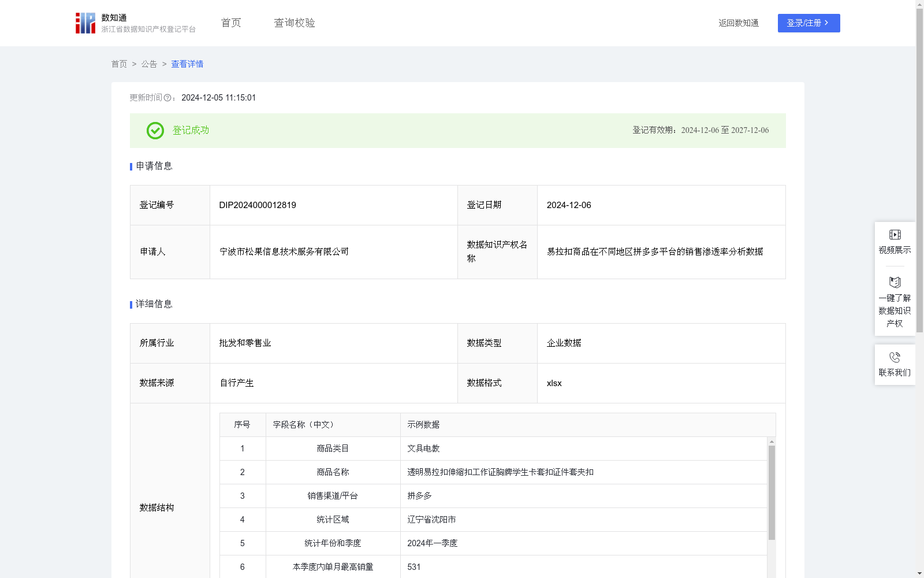Open the 查询校验 navigation tab
The image size is (924, 578).
[295, 23]
